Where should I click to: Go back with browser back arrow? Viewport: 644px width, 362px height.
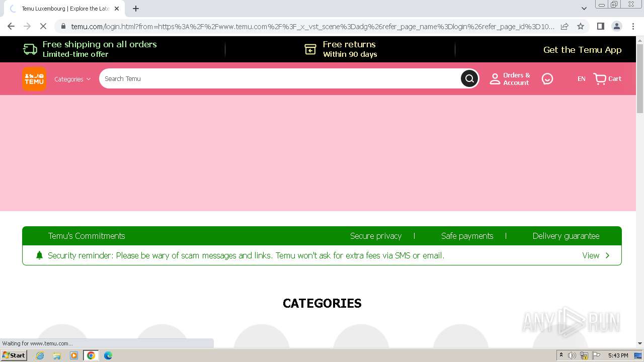(x=11, y=26)
